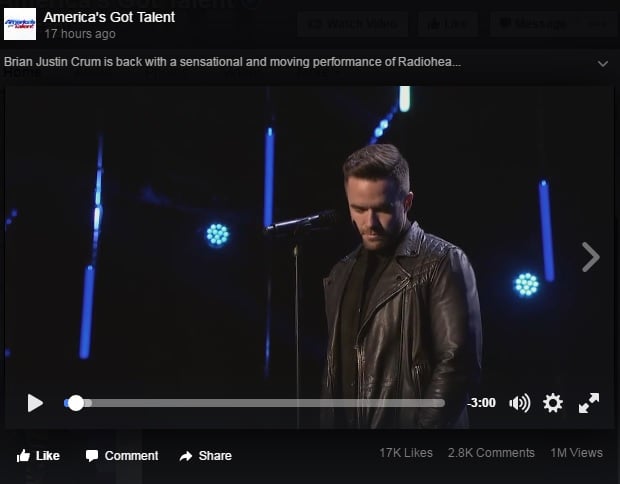Expand the post description chevron
The height and width of the screenshot is (484, 620).
(603, 64)
